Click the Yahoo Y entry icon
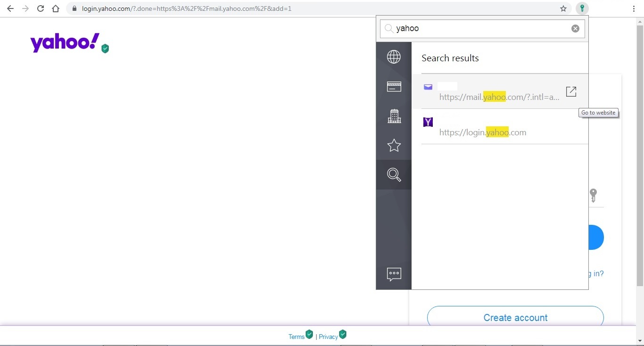644x346 pixels. click(x=428, y=122)
